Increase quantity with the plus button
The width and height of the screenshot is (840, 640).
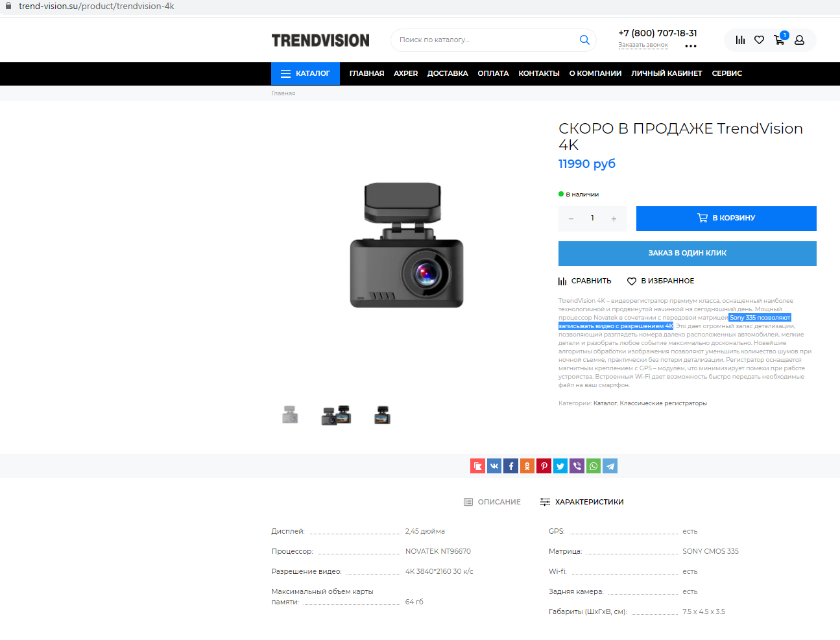tap(614, 219)
